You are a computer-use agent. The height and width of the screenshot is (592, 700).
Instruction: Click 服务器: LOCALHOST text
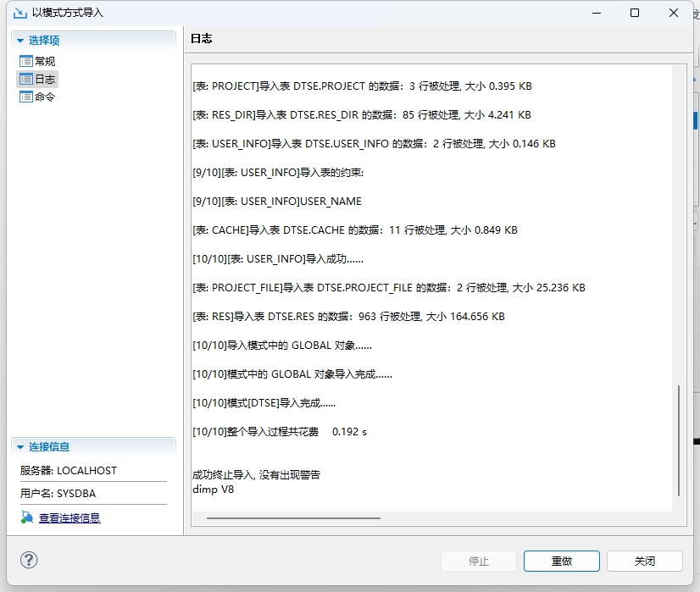[x=69, y=471]
